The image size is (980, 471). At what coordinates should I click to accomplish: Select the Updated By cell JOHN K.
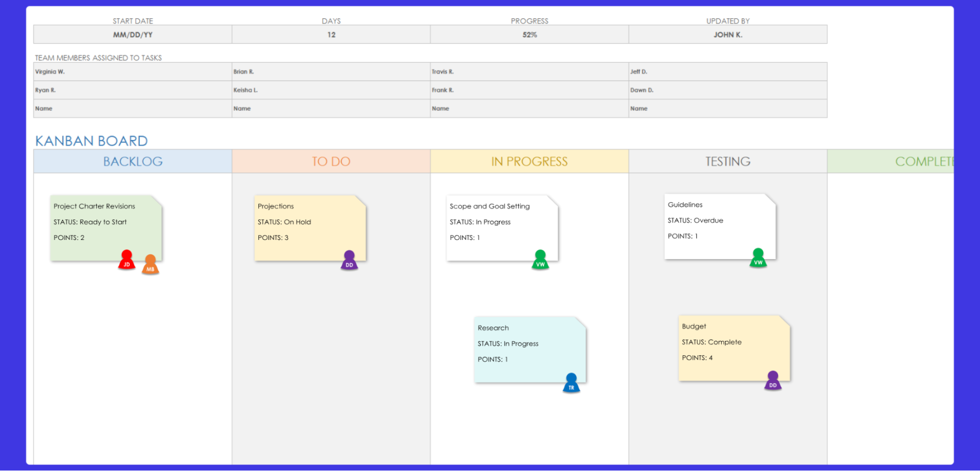click(x=728, y=34)
